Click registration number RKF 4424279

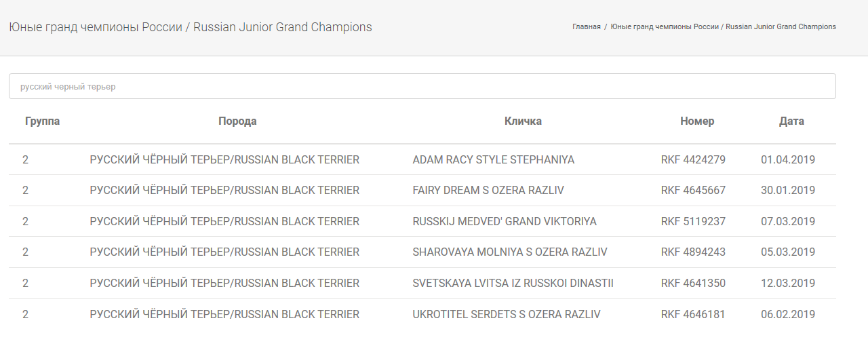693,160
